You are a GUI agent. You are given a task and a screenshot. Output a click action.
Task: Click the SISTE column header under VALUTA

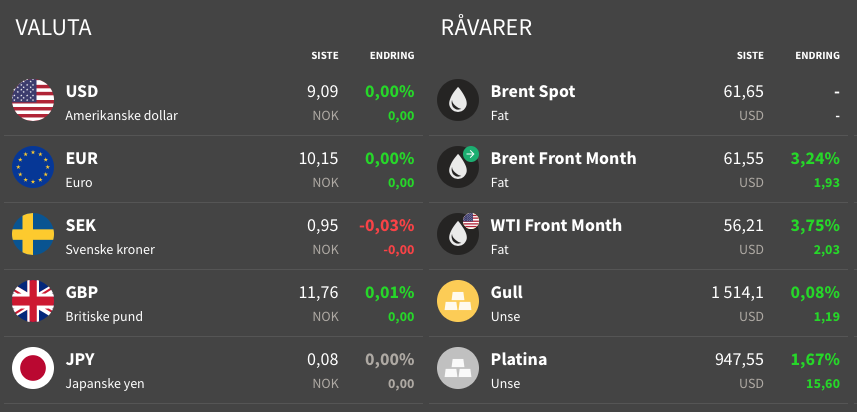point(324,56)
